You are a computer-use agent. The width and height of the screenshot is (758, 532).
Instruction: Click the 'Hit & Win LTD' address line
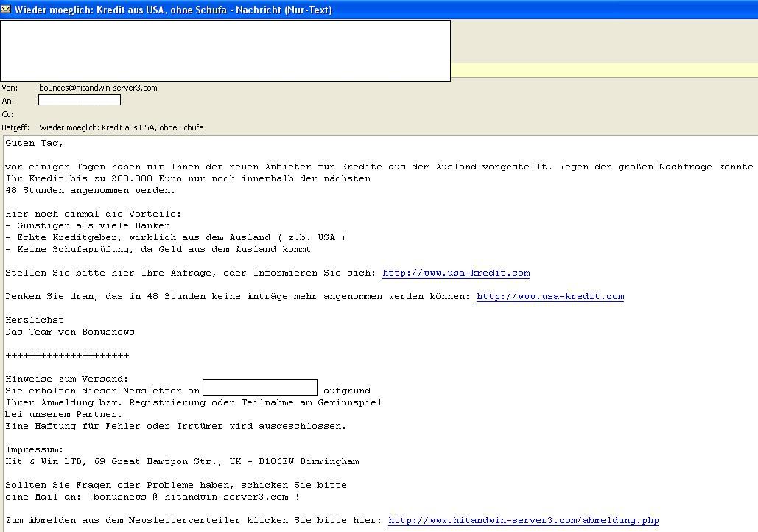tap(182, 461)
